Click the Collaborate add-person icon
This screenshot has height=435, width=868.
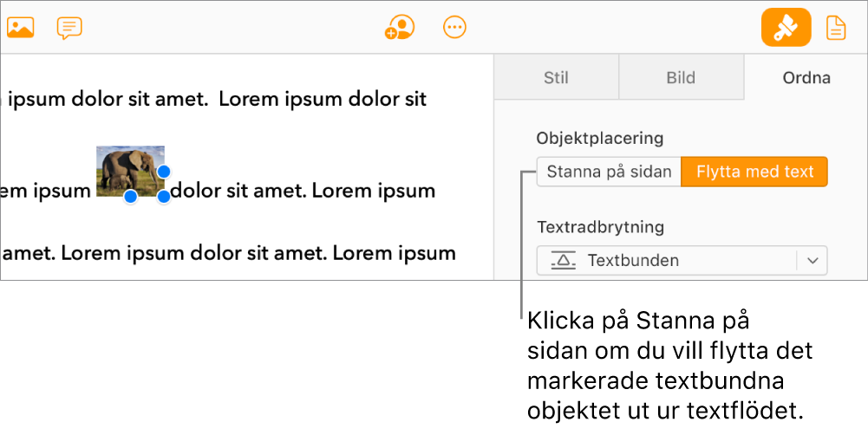tap(400, 27)
